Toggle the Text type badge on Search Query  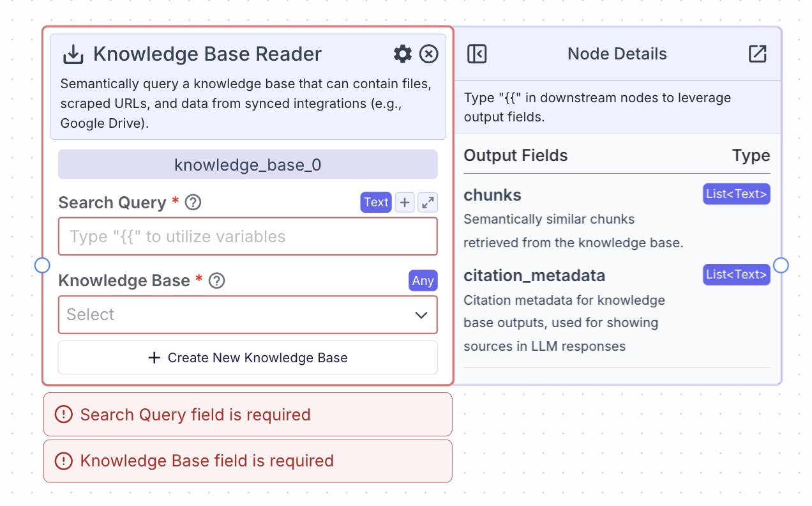(x=376, y=202)
